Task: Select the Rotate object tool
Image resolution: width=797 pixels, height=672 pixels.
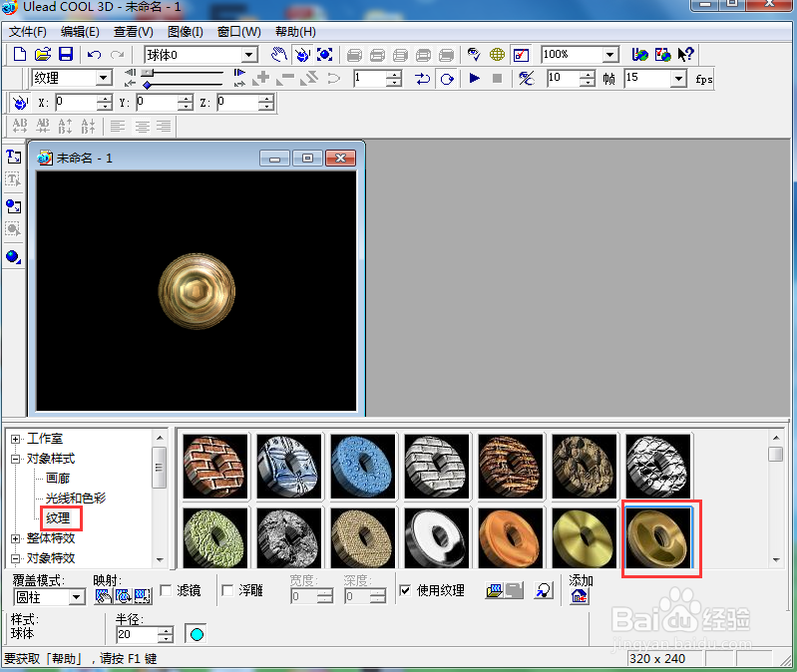Action: (x=302, y=55)
